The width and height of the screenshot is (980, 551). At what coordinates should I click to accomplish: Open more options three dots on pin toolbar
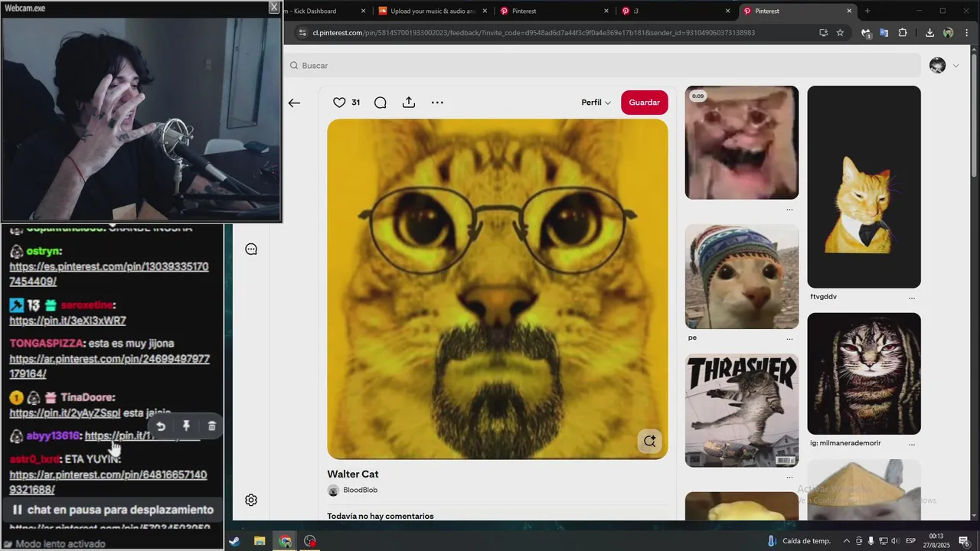tap(437, 103)
